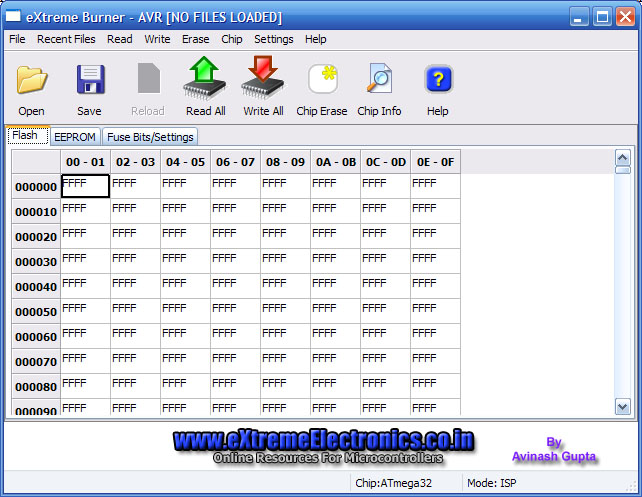Open the Write menu

click(157, 39)
